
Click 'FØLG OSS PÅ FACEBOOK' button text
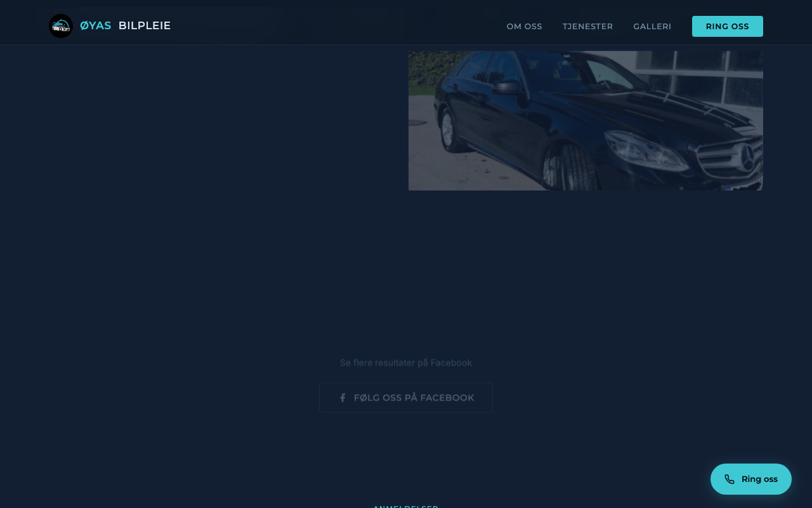(x=414, y=398)
